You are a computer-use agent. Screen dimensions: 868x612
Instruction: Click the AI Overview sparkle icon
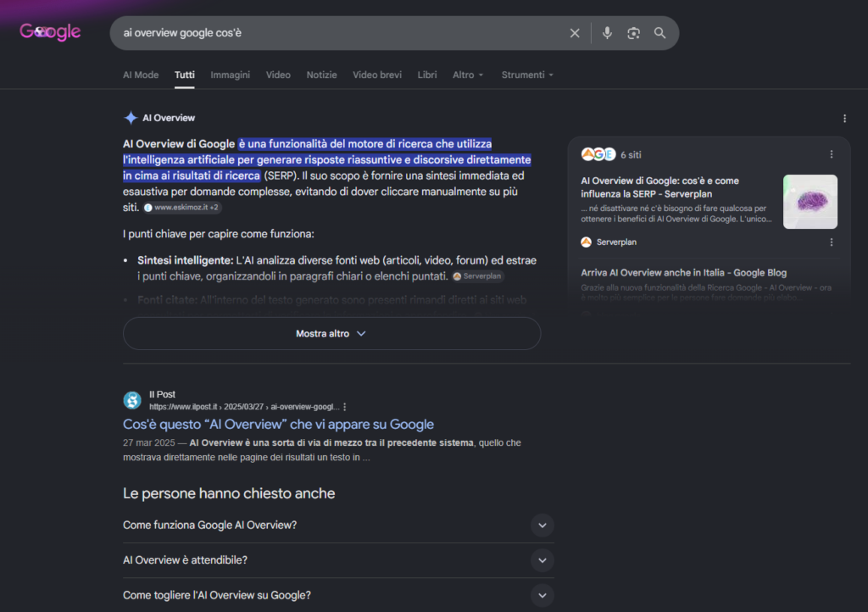pyautogui.click(x=131, y=118)
